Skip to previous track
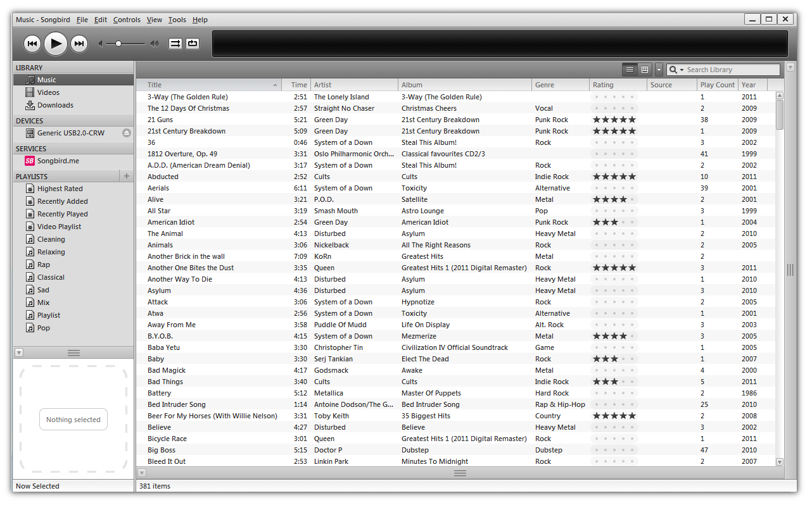The height and width of the screenshot is (505, 812). click(32, 43)
